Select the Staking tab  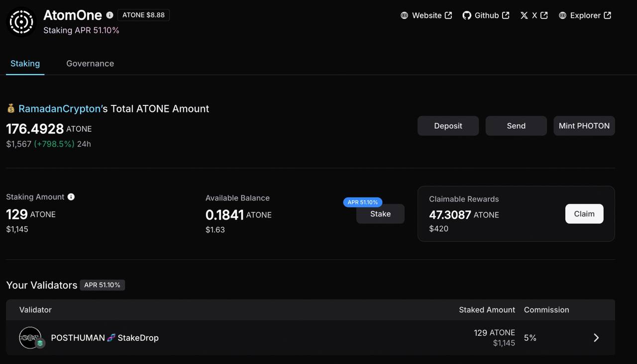25,64
